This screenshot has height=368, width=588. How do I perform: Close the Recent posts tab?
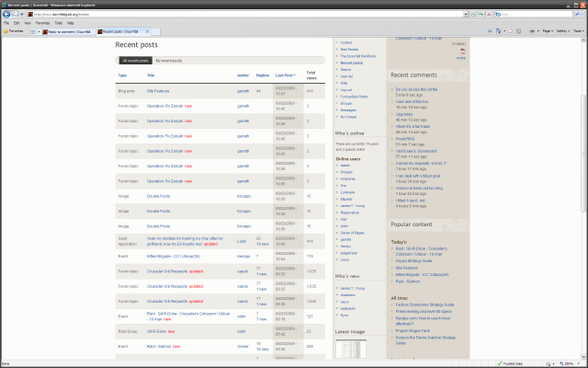[147, 32]
